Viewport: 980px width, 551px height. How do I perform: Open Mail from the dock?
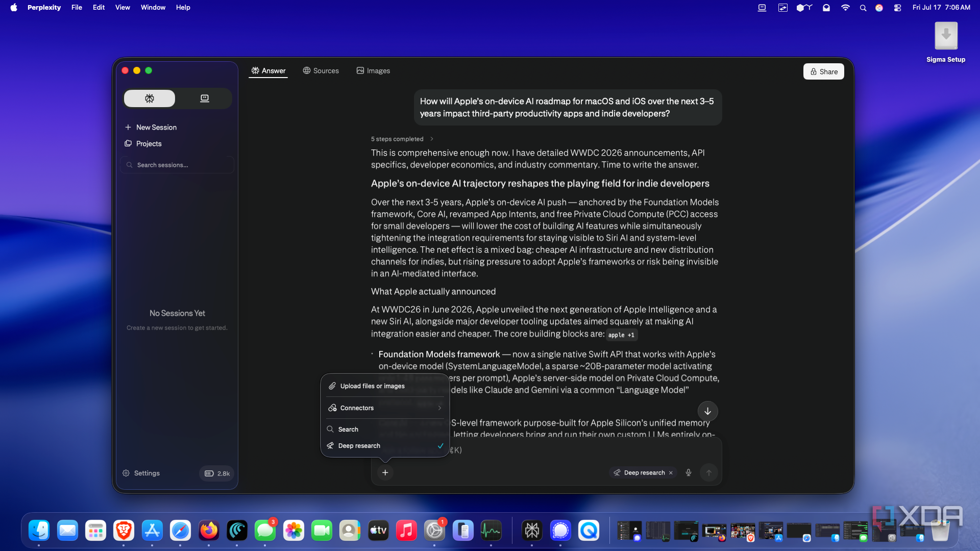tap(67, 531)
